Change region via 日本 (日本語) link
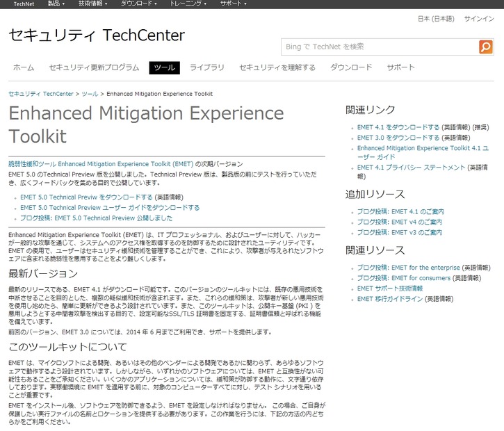The height and width of the screenshot is (431, 504). coord(436,19)
